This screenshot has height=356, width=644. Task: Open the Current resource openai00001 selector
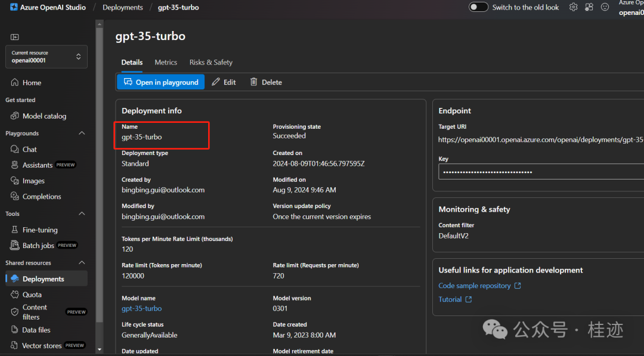click(x=47, y=57)
